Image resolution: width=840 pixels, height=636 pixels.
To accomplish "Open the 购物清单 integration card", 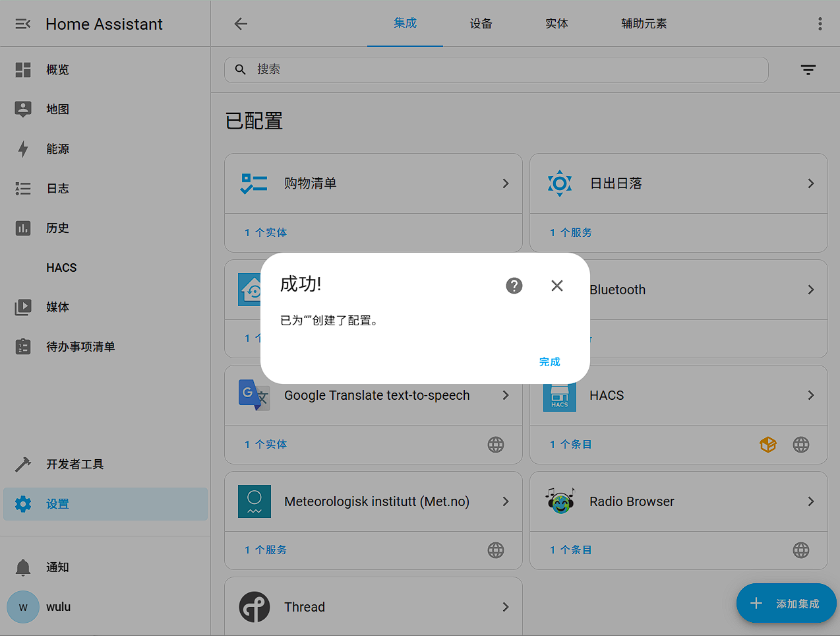I will 373,183.
